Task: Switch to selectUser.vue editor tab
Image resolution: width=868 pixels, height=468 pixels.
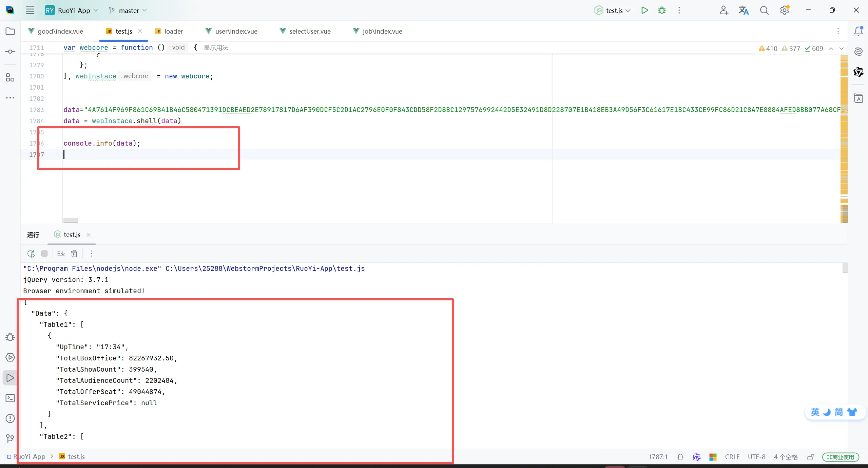Action: pyautogui.click(x=309, y=31)
